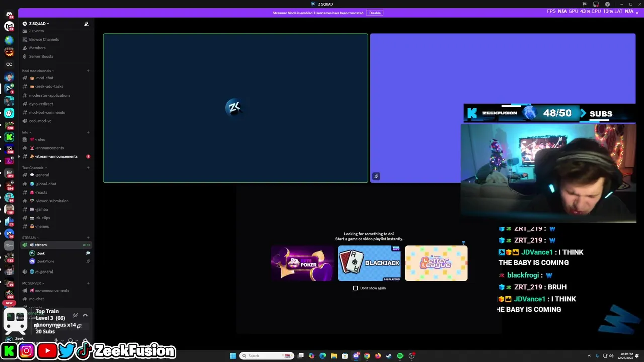Add a channel to MC SERVER category
The image size is (644, 362).
pos(88,283)
